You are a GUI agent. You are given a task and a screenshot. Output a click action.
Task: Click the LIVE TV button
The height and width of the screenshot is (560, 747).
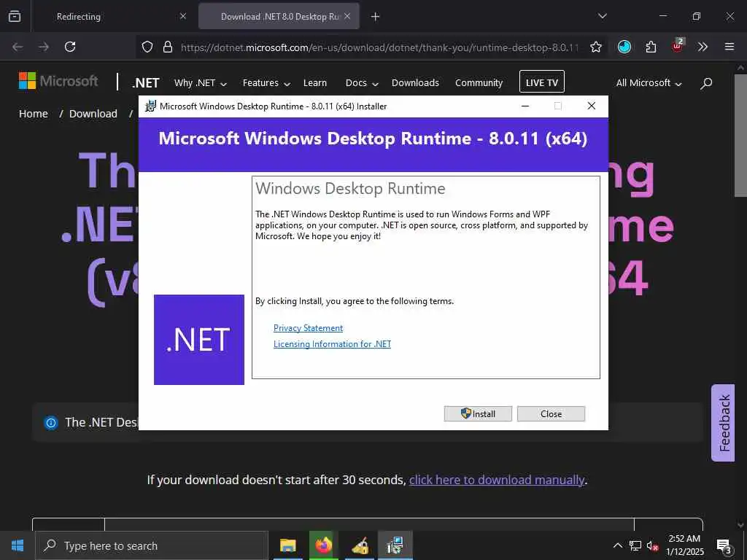coord(542,82)
